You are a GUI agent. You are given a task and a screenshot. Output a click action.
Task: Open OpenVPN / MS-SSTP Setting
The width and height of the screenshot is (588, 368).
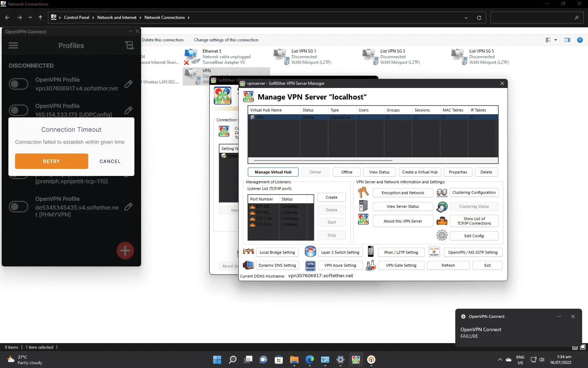tap(473, 252)
